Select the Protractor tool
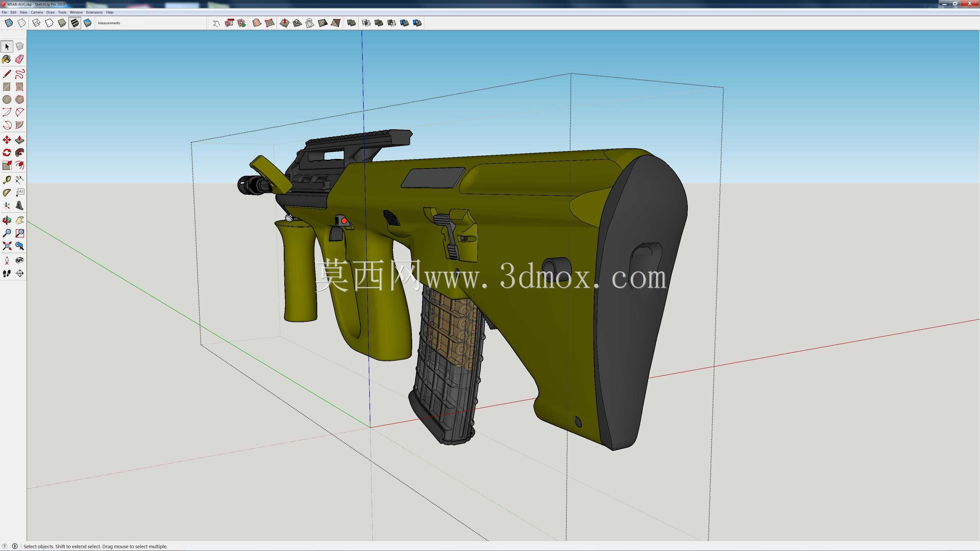 click(x=7, y=193)
